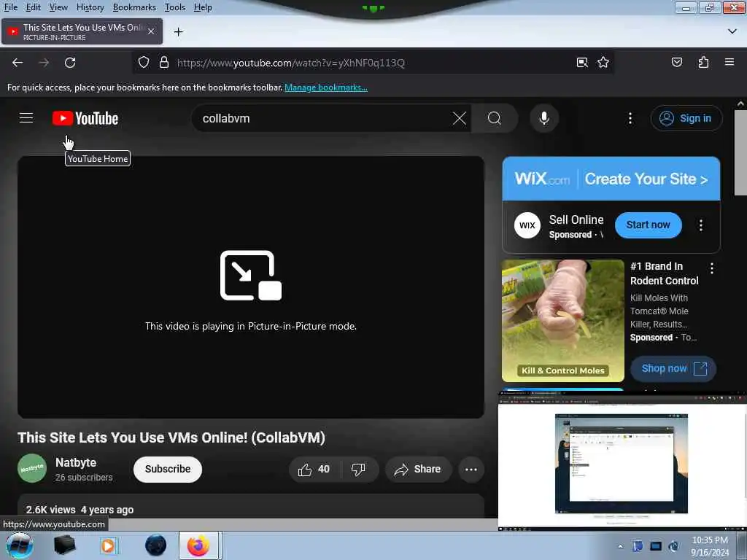Click the floating picture-in-picture video window

pos(622,461)
